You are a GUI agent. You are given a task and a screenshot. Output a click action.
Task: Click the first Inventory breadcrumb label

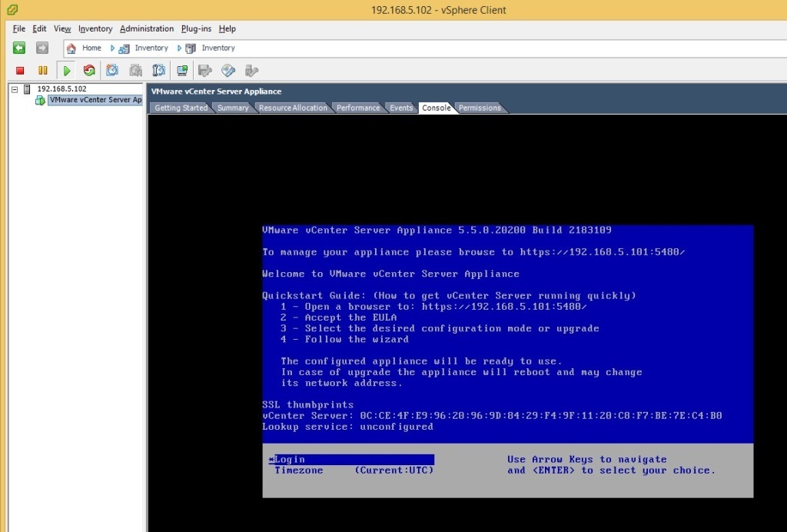(x=151, y=48)
